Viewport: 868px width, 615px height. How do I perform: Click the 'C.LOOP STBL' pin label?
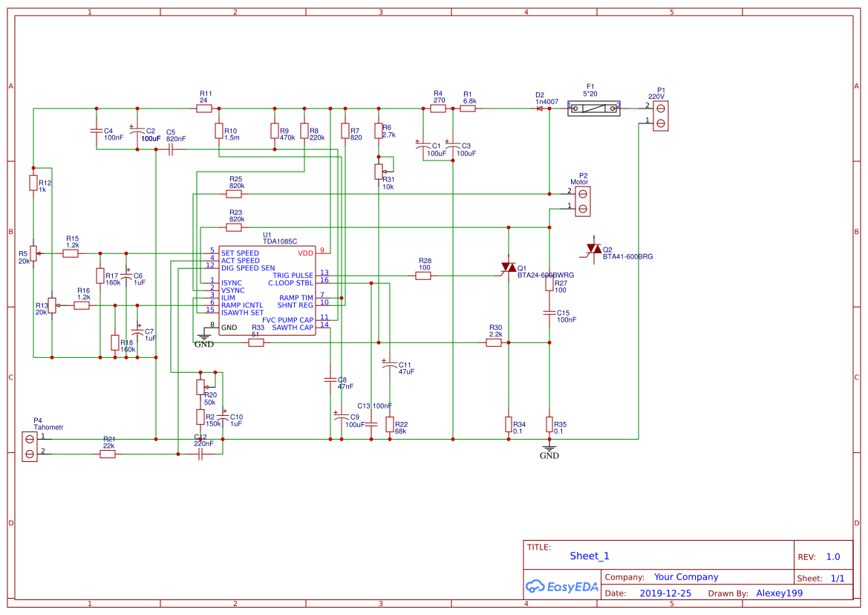coord(290,283)
